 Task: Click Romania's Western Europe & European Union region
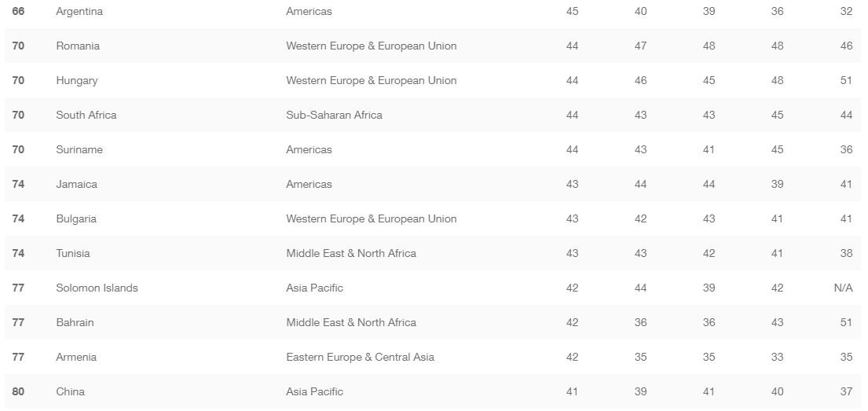(371, 46)
